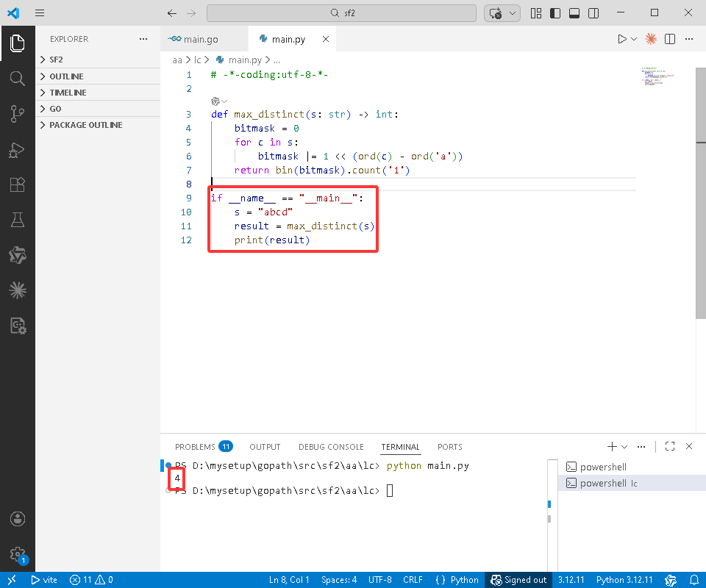Expand the SF2 folder section

[x=97, y=60]
